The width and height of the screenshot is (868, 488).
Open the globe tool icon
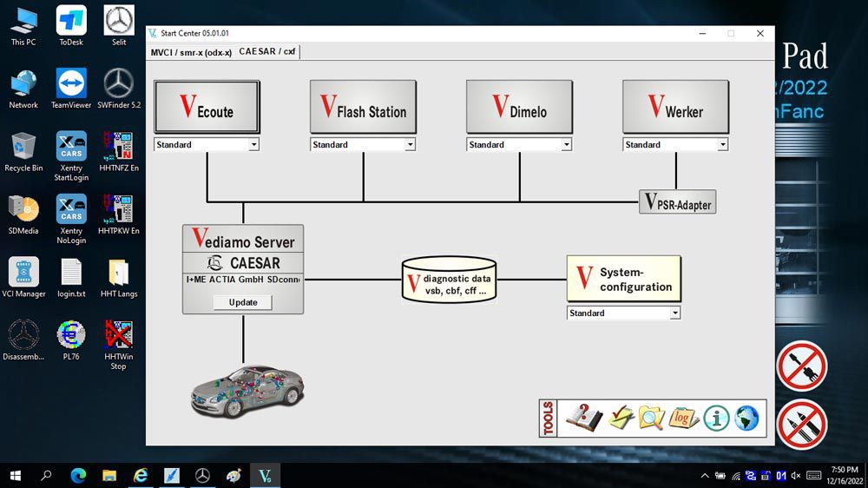[x=746, y=419]
